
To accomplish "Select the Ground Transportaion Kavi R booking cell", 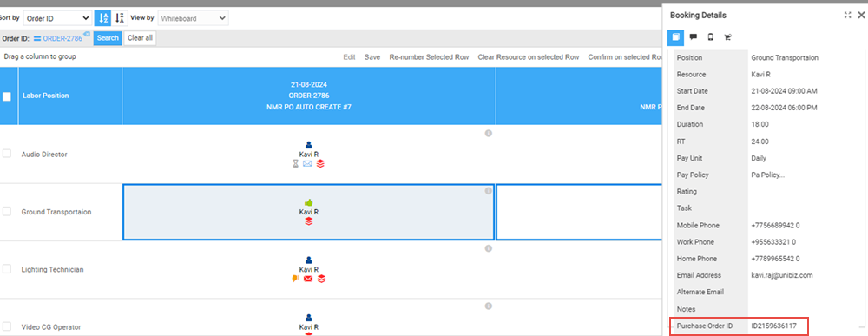I will [x=309, y=212].
